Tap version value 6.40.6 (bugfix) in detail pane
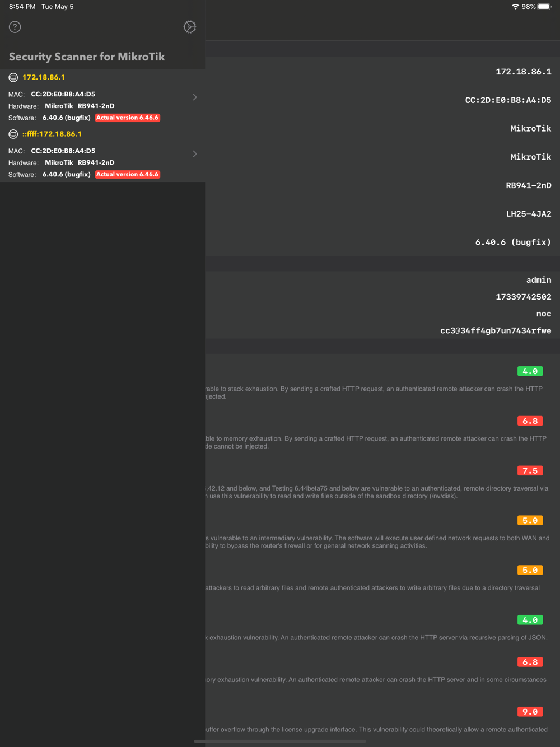The height and width of the screenshot is (747, 560). (x=514, y=242)
